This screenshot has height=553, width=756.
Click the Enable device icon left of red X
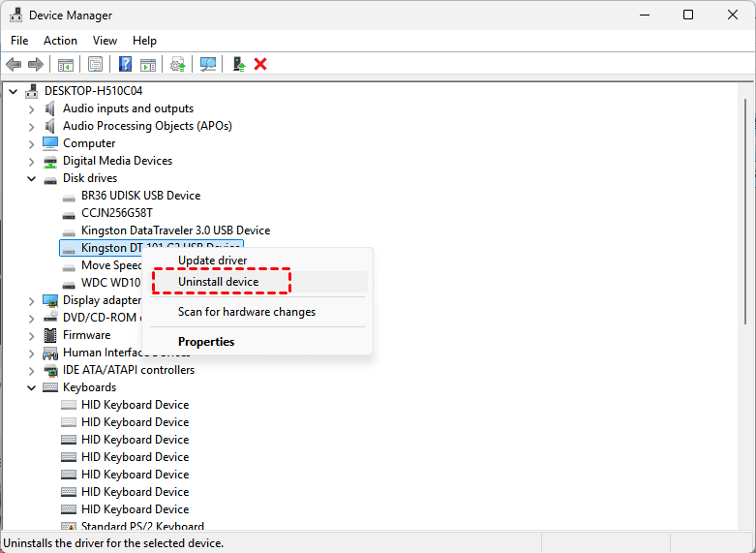(x=238, y=64)
